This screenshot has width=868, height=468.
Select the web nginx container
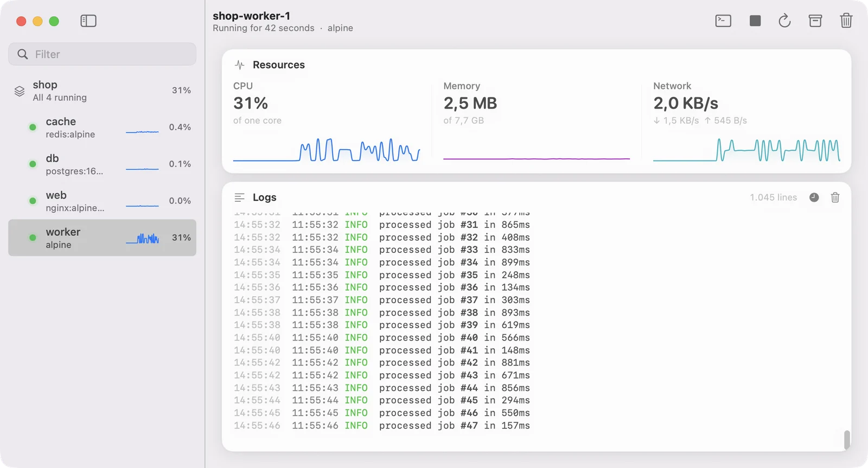pos(102,201)
